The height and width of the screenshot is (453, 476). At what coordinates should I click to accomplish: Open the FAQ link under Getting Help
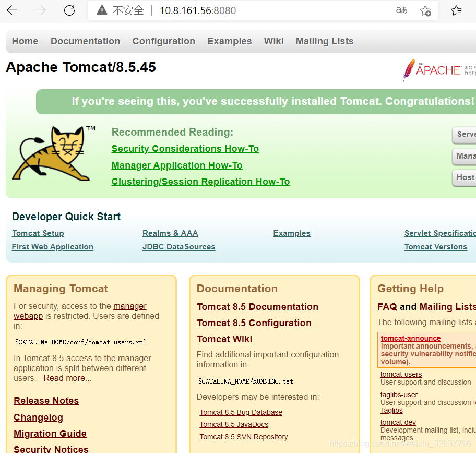click(387, 307)
